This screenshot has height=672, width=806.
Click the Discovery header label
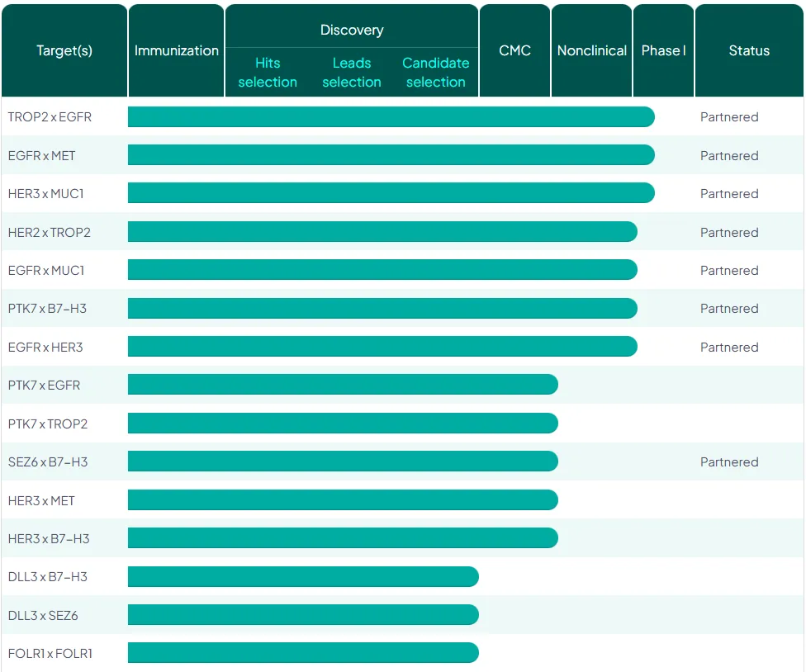(352, 30)
